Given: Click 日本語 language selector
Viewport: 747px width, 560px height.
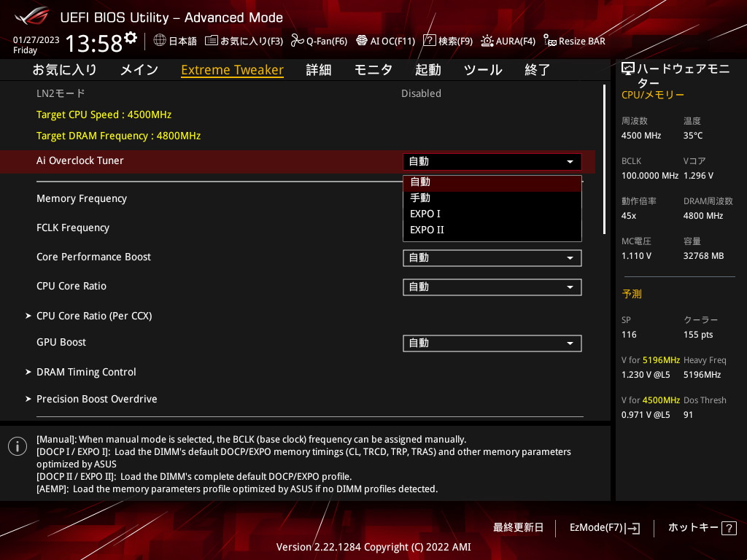Looking at the screenshot, I should tap(175, 41).
